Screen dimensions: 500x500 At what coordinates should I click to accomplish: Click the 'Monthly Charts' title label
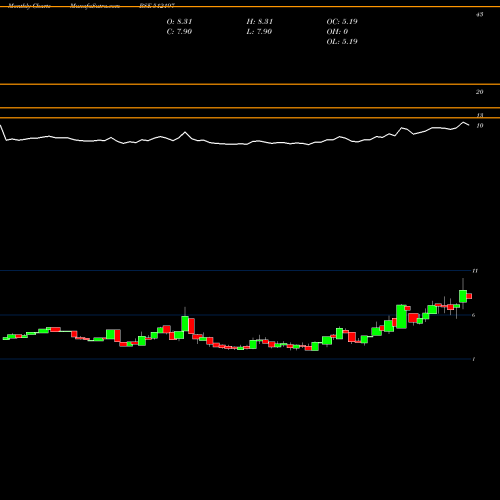(29, 6)
